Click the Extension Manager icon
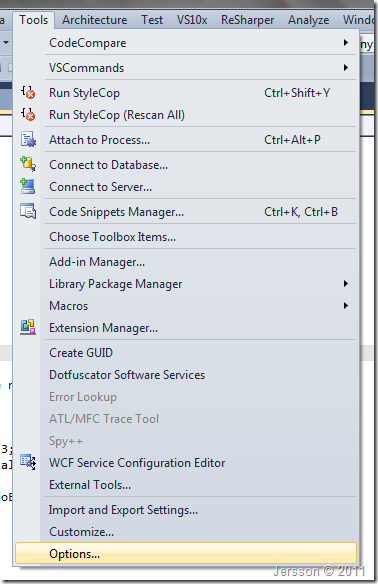 click(x=28, y=327)
